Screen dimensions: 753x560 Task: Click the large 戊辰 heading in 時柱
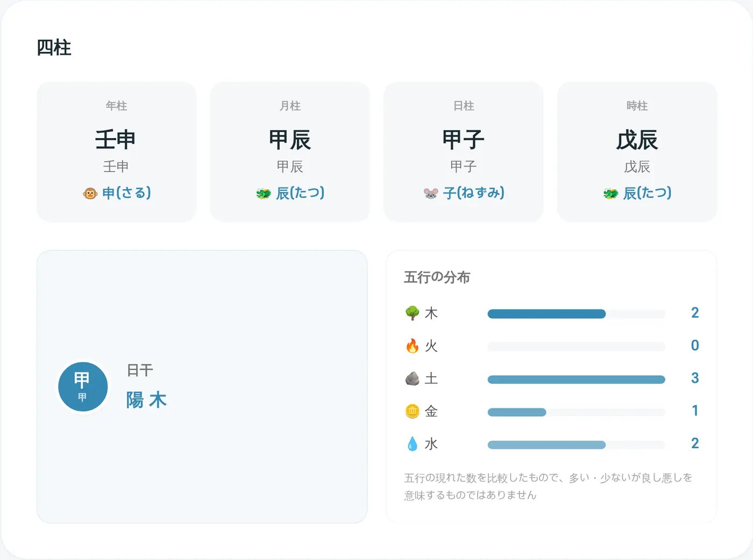pos(637,140)
